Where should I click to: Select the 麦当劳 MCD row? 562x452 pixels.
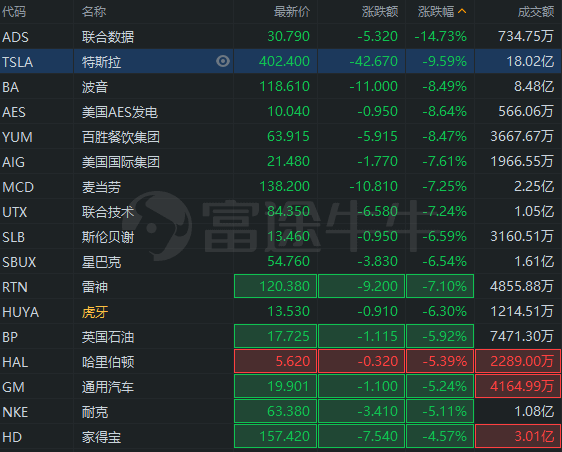tap(281, 186)
